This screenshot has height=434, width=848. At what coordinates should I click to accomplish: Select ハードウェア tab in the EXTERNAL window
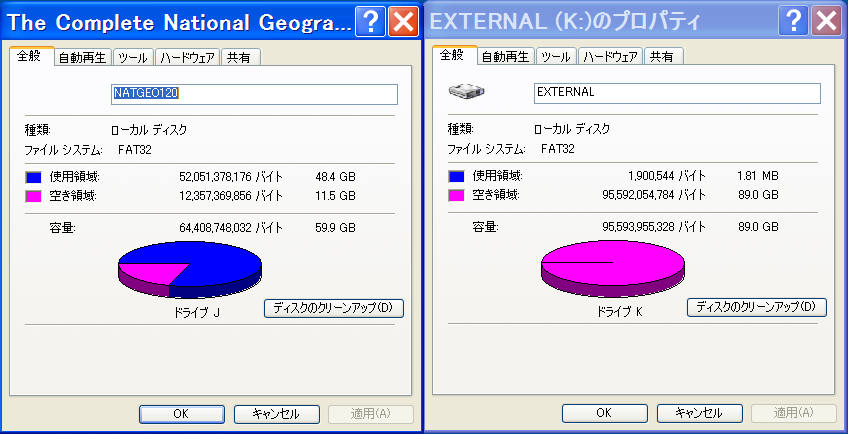(611, 57)
